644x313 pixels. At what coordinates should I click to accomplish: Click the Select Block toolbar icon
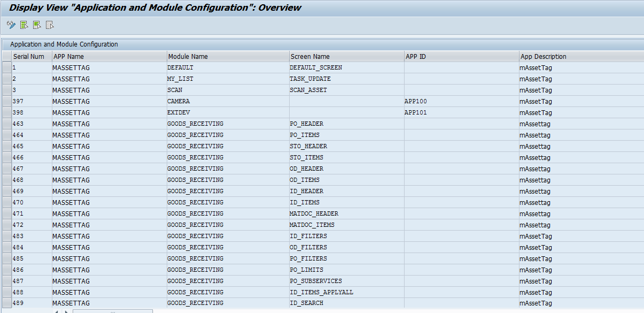36,25
